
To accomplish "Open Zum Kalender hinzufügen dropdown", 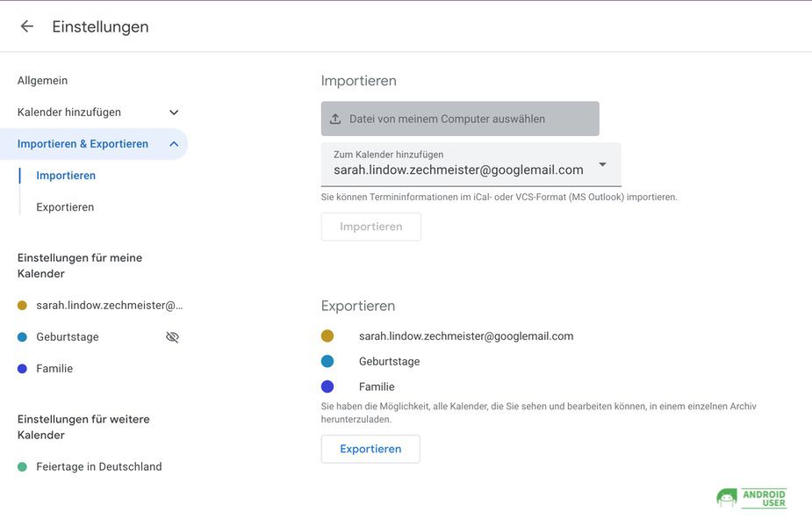I will pyautogui.click(x=471, y=165).
